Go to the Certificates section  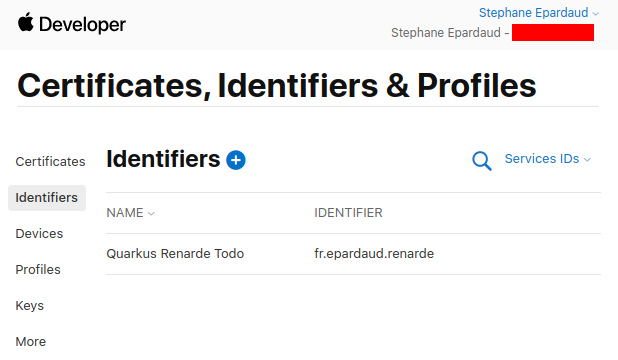pyautogui.click(x=50, y=162)
